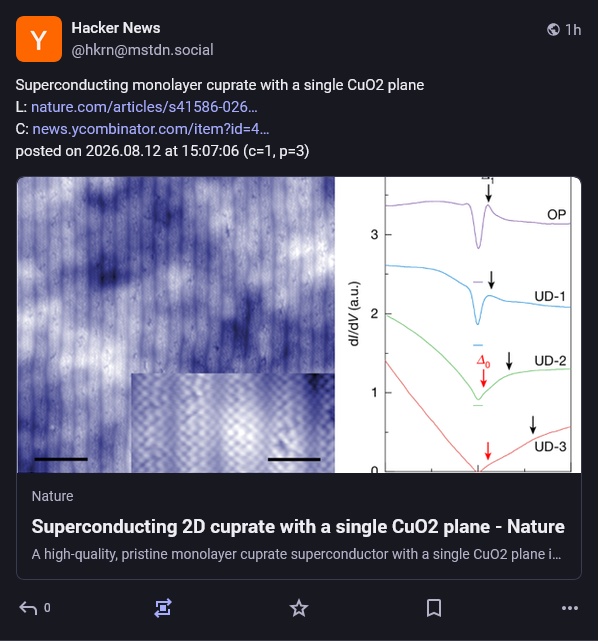Click the Hacker News display name
Image resolution: width=598 pixels, height=641 pixels.
116,28
